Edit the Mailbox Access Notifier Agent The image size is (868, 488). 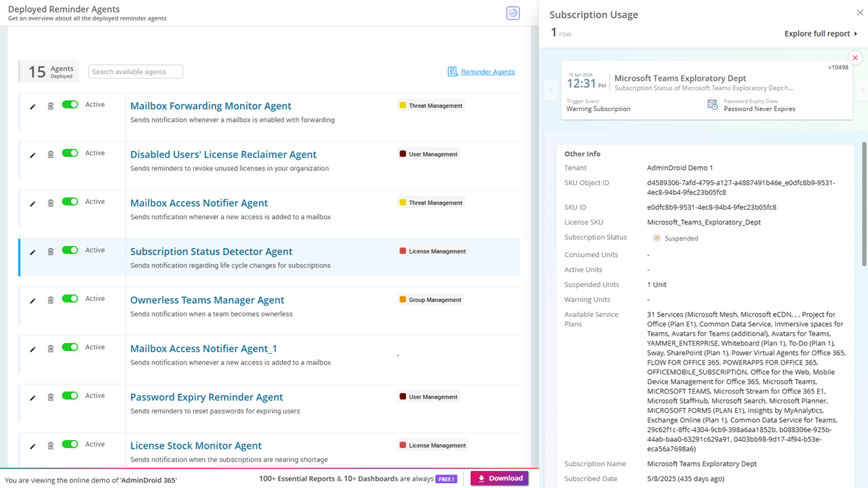click(33, 203)
